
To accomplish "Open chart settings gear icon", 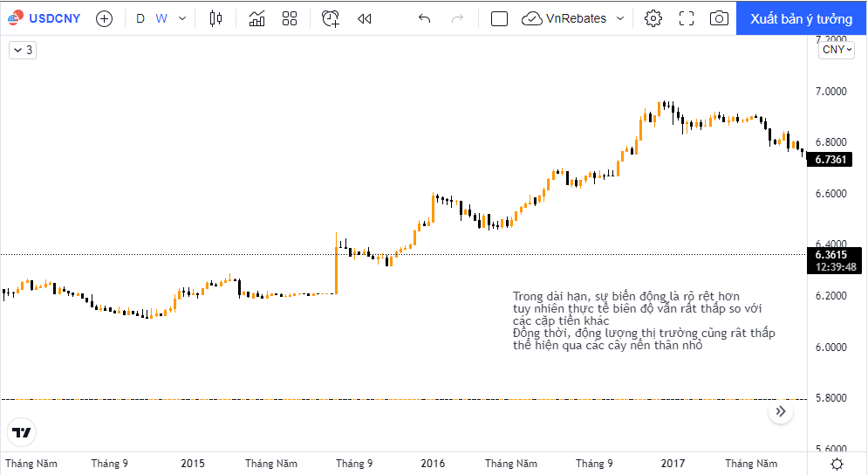I will [x=653, y=18].
